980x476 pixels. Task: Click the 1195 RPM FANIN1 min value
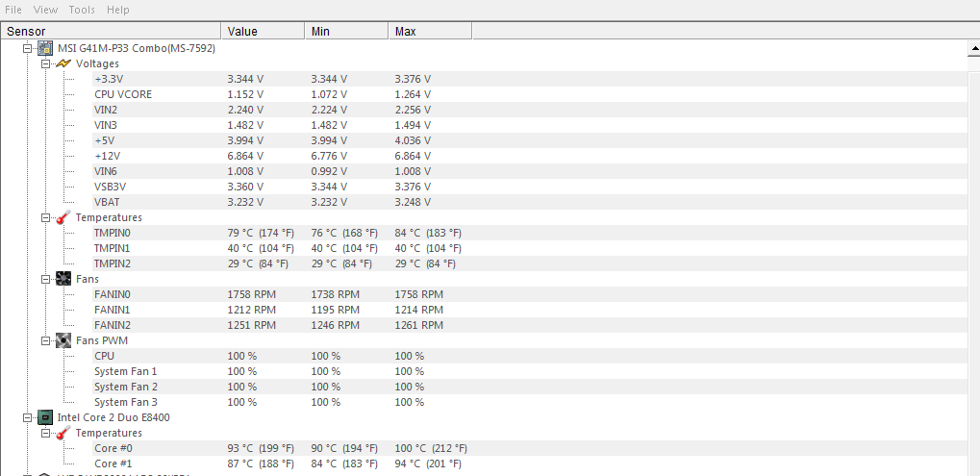click(x=335, y=310)
